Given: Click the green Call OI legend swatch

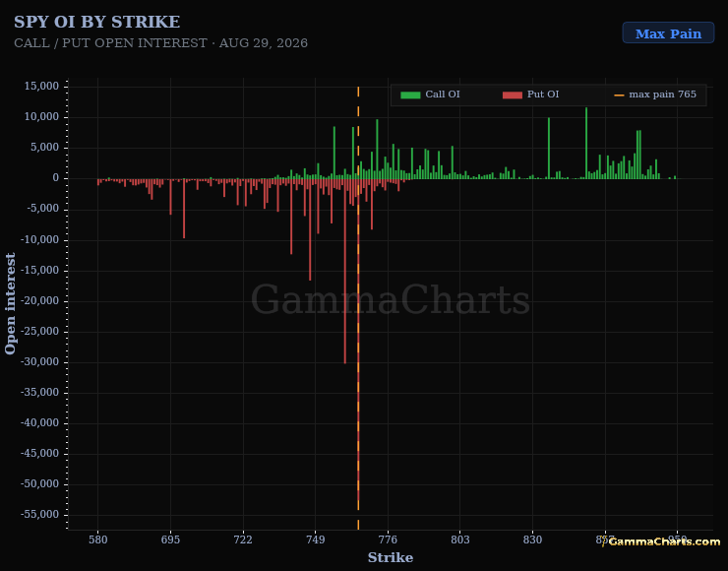Looking at the screenshot, I should [x=410, y=95].
